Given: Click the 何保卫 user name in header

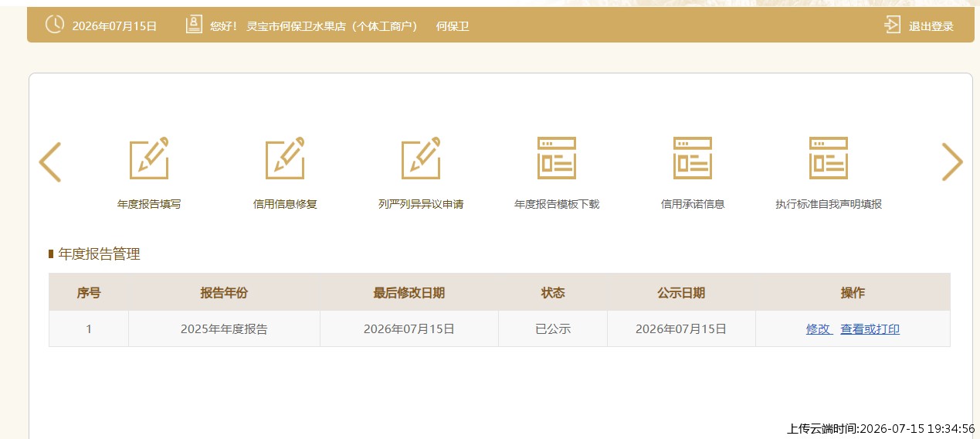Looking at the screenshot, I should (x=453, y=26).
